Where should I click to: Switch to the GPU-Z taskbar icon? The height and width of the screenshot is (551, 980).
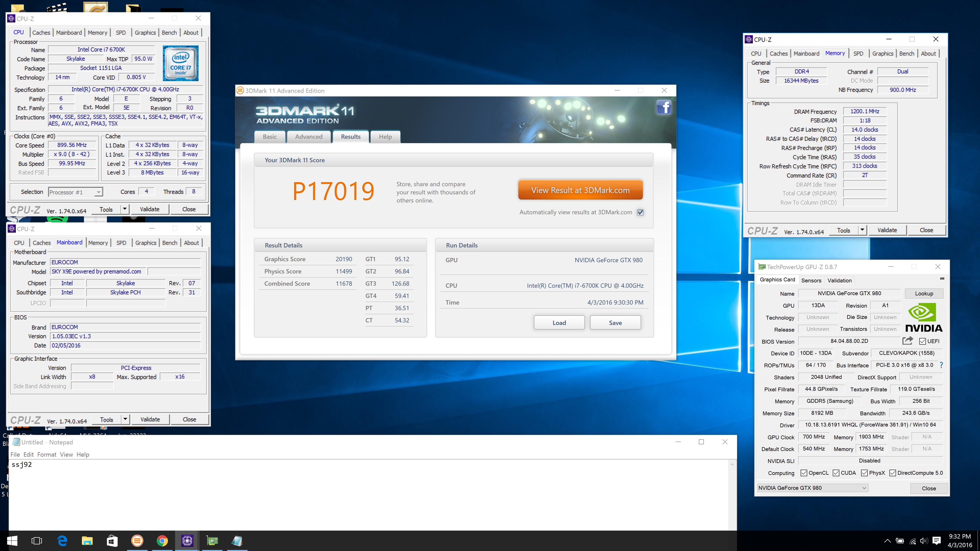coord(212,541)
